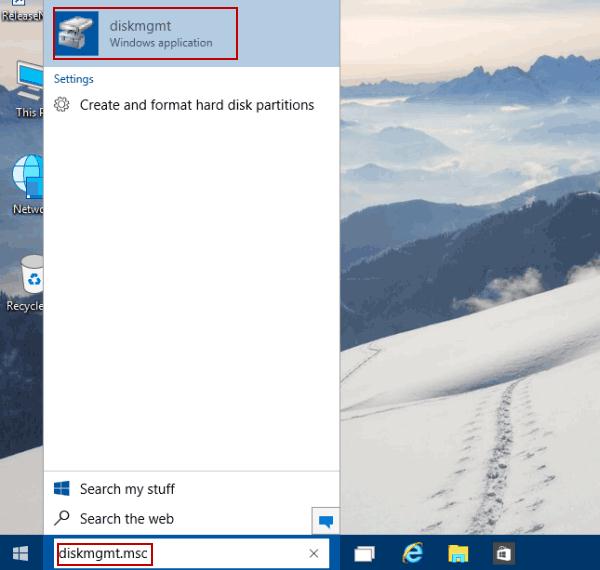The width and height of the screenshot is (600, 570).
Task: Clear the search box with the X
Action: tap(314, 553)
